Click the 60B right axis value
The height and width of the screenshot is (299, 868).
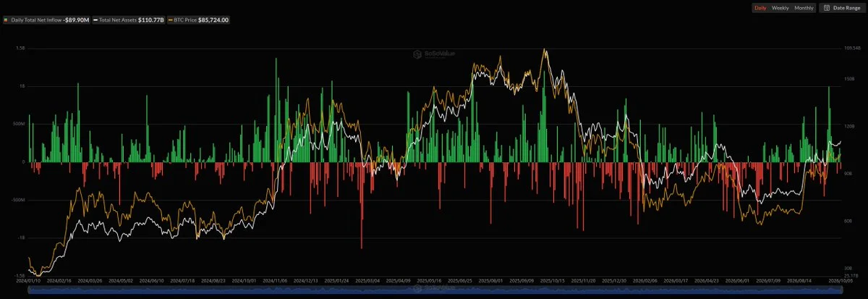pos(848,221)
